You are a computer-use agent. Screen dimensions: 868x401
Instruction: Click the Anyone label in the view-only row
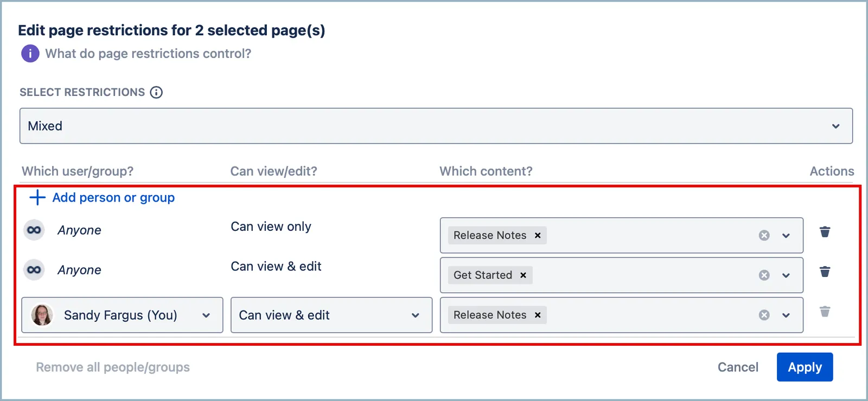click(x=79, y=230)
